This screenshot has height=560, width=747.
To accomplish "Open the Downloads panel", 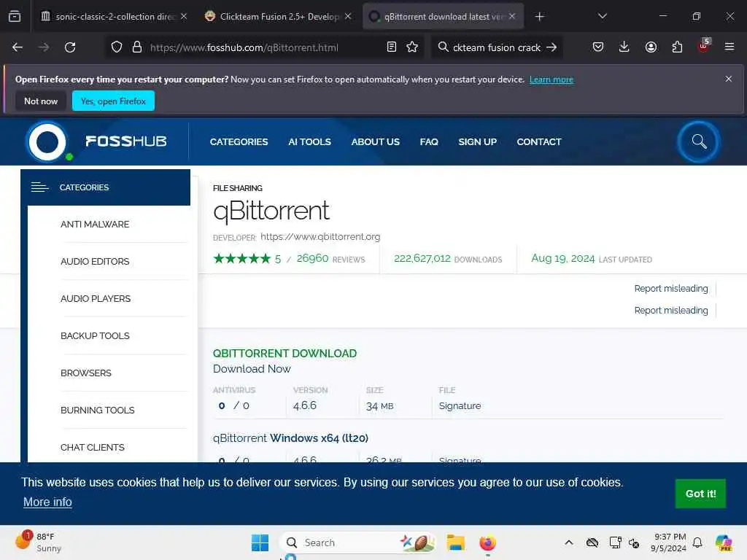I will pos(624,47).
